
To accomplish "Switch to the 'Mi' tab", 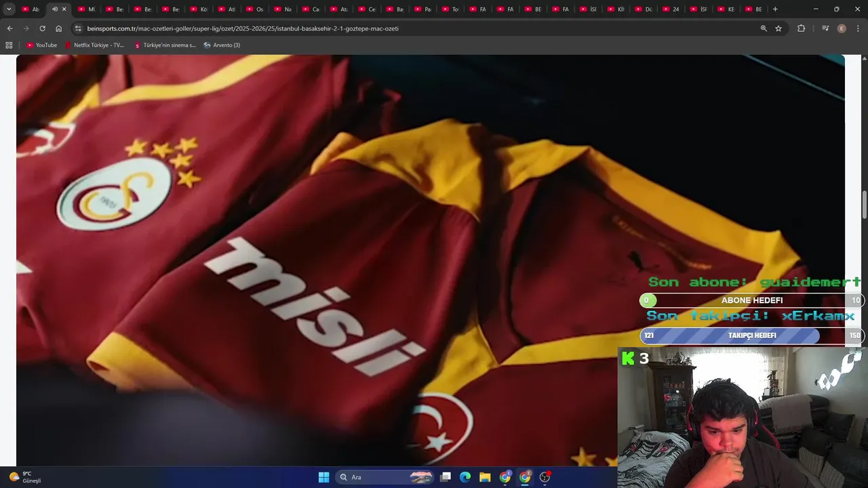I will coord(86,9).
